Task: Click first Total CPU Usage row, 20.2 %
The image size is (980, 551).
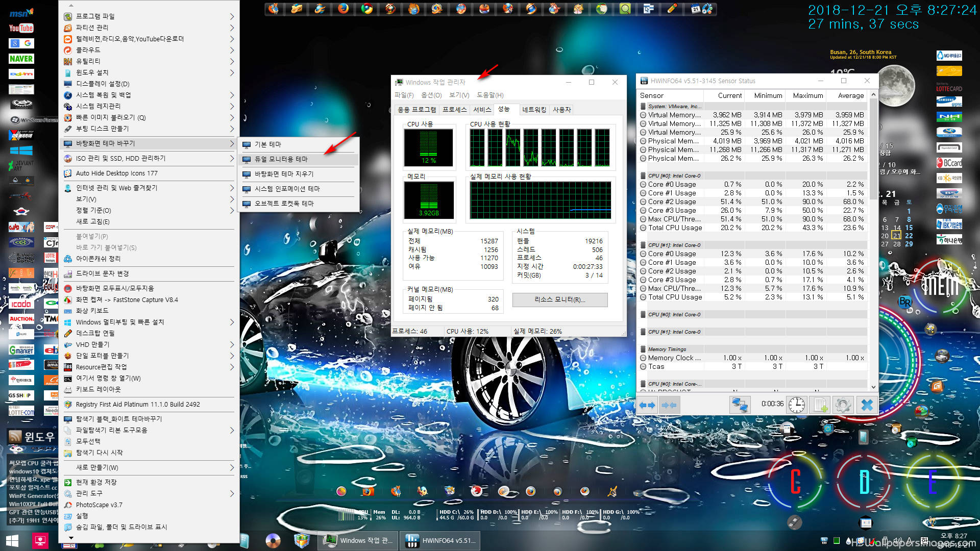Action: point(752,228)
